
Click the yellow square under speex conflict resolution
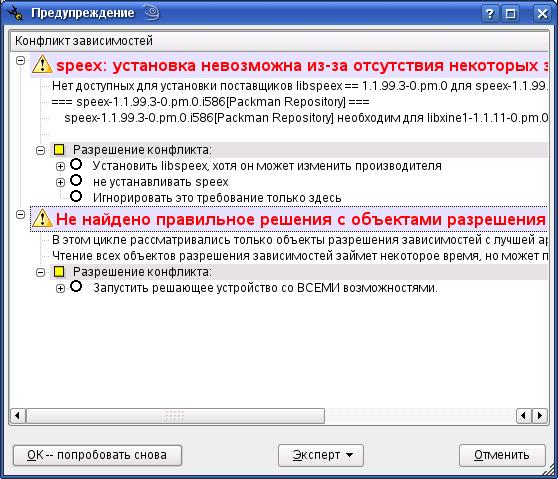click(x=59, y=150)
